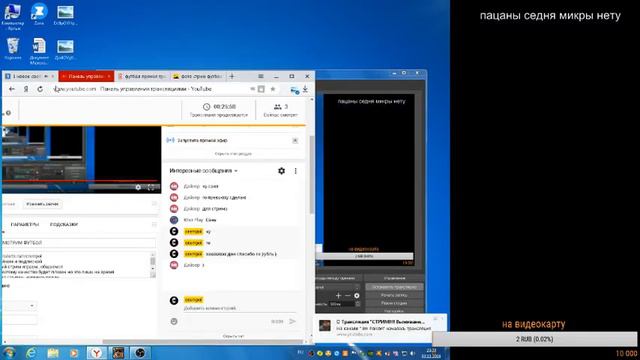Send the chat message arrow

coord(292,321)
